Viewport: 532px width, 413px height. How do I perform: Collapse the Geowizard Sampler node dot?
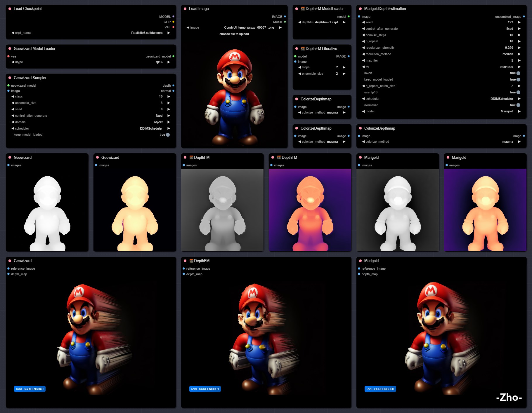(x=10, y=78)
